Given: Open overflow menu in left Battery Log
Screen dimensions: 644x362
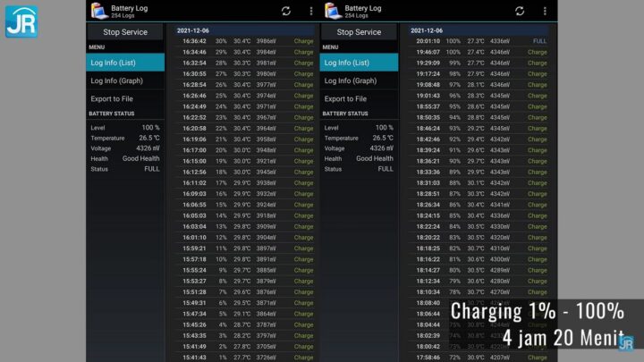Looking at the screenshot, I should click(311, 11).
